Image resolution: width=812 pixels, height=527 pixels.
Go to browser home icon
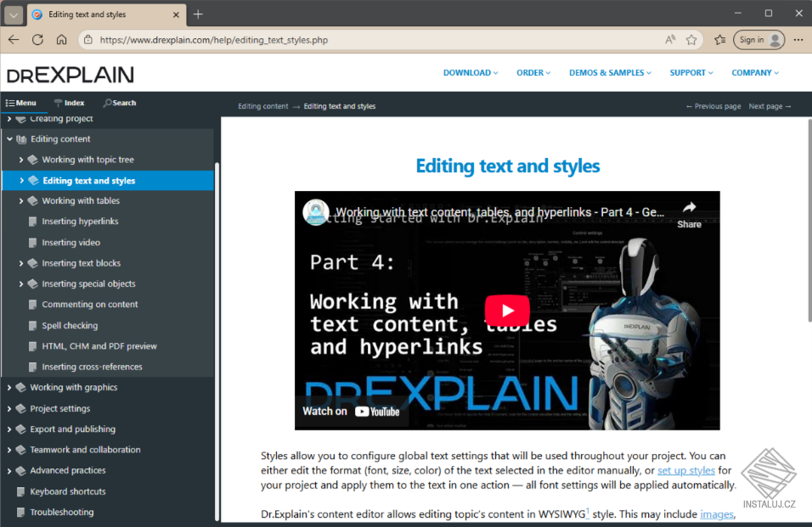[62, 40]
